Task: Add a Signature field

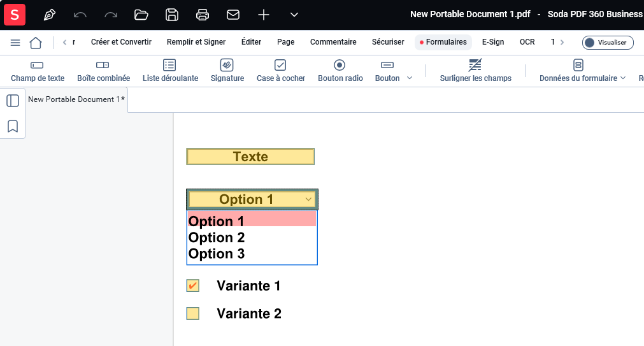Action: point(227,71)
